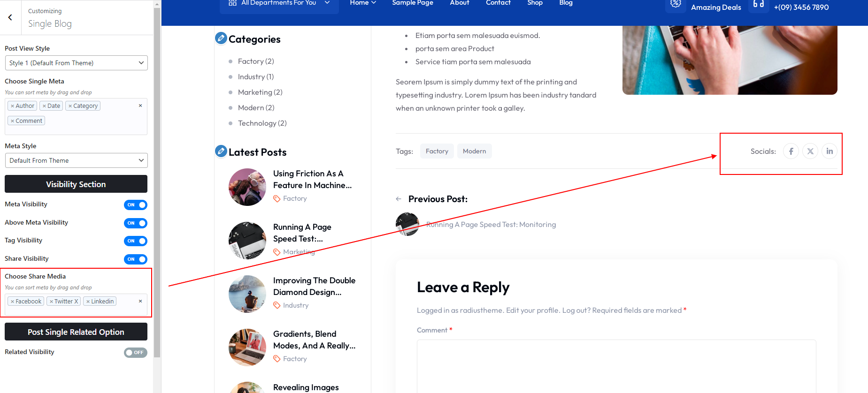Open Running A Page Speed Test post title
The height and width of the screenshot is (393, 868).
click(x=302, y=233)
